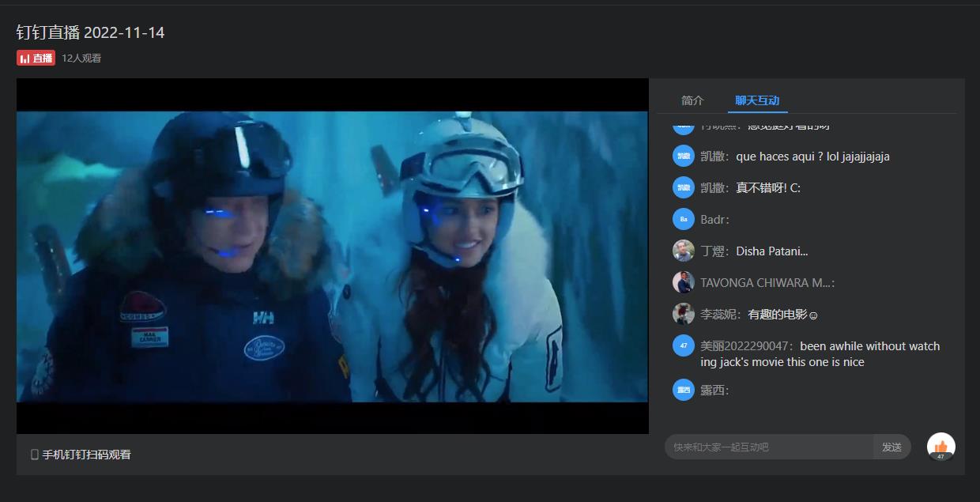Expand the truncated 'Disha Patani...' message
The width and height of the screenshot is (980, 502).
coord(771,251)
